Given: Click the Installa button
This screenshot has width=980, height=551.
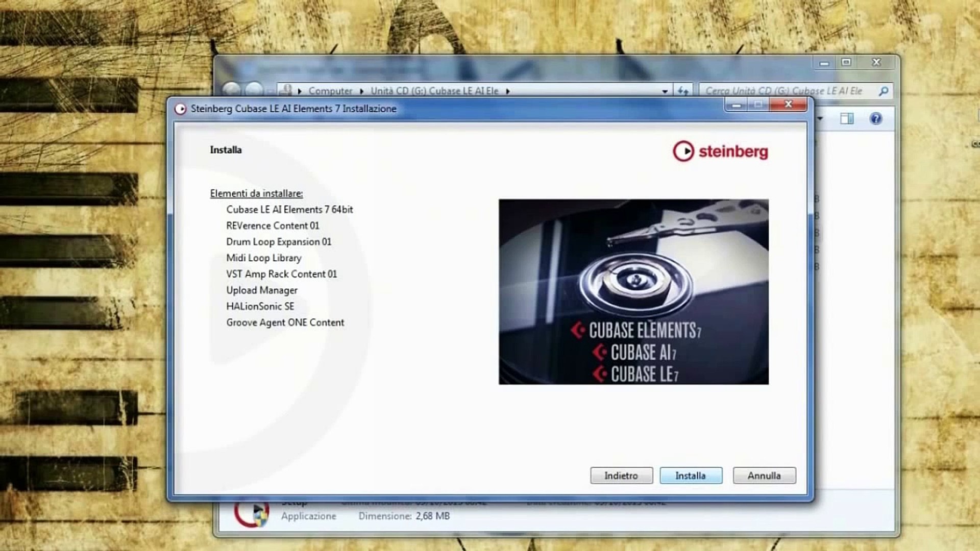Looking at the screenshot, I should pos(691,475).
